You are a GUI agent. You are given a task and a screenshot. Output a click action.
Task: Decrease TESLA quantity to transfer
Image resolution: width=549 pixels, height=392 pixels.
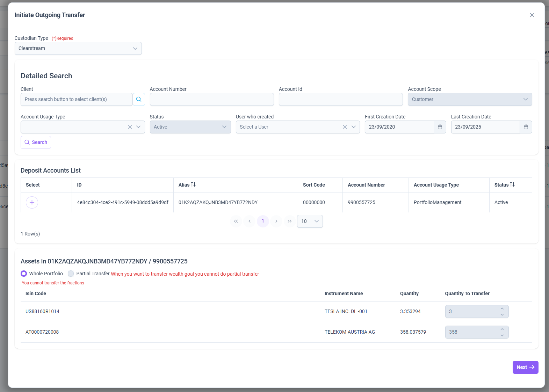(x=502, y=314)
